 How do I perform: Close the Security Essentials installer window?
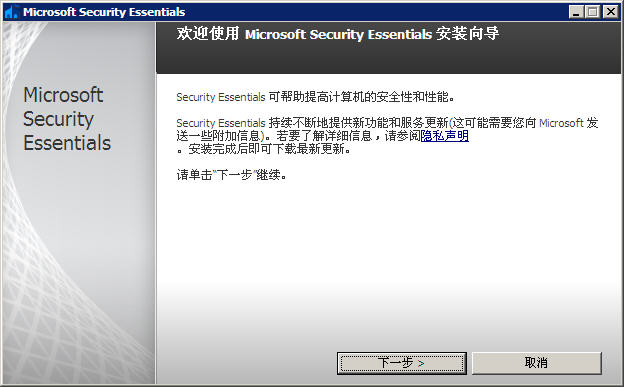click(x=610, y=12)
